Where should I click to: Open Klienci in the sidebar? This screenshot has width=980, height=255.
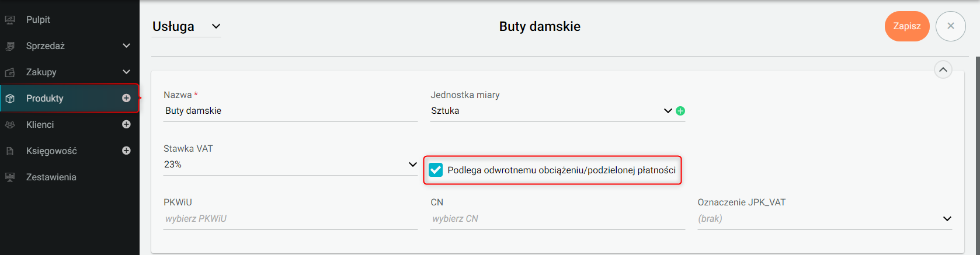(40, 124)
